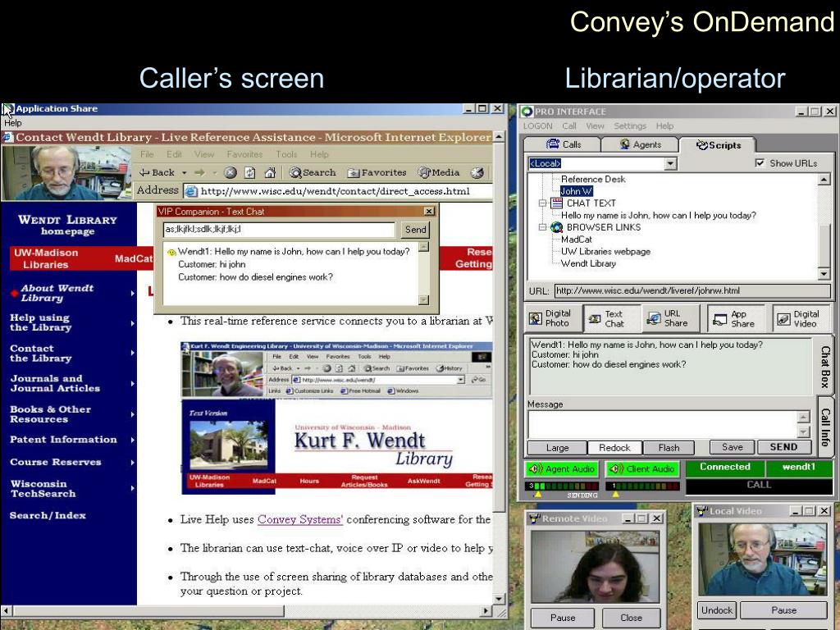Expand Journals and Journal Articles submenu arrow
The width and height of the screenshot is (840, 630).
pyautogui.click(x=132, y=384)
